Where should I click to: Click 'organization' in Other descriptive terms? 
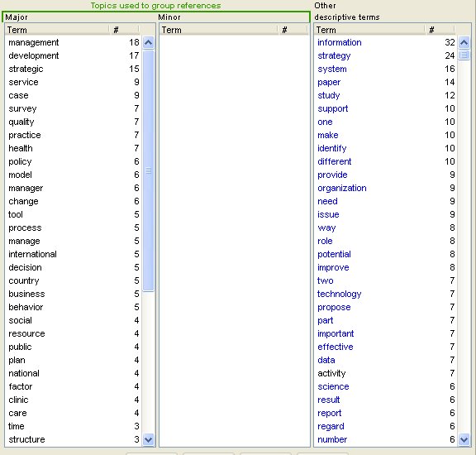(342, 188)
